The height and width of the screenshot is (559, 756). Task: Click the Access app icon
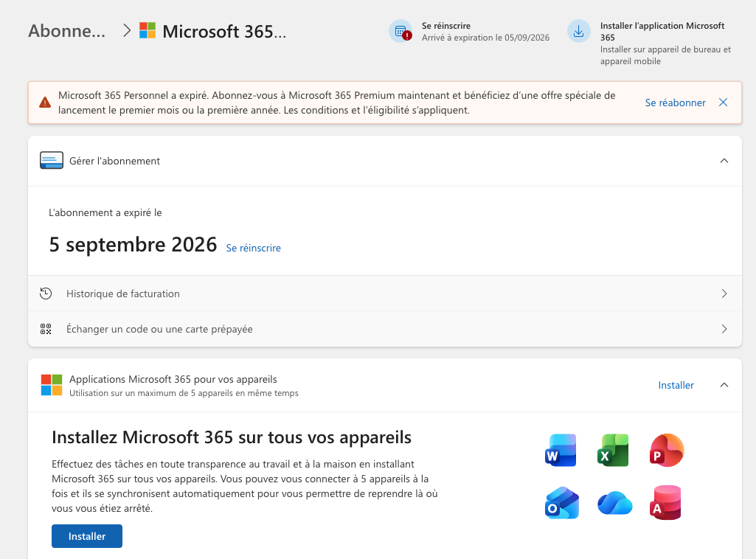click(665, 503)
